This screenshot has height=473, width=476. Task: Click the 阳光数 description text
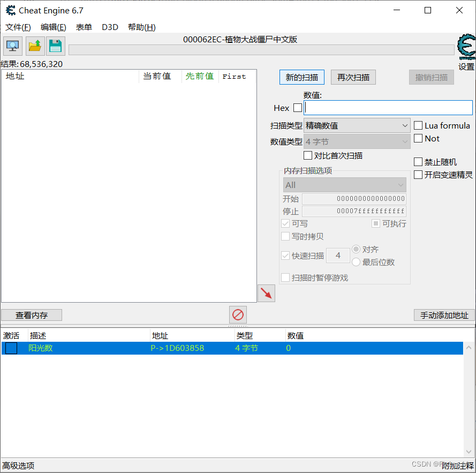[40, 348]
